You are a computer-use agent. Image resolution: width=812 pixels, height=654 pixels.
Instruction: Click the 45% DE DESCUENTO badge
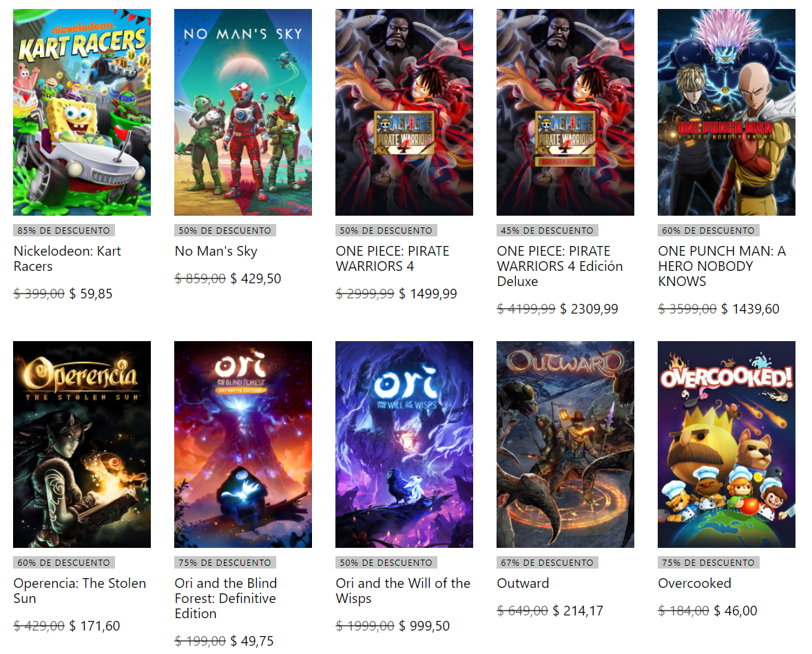pos(547,231)
